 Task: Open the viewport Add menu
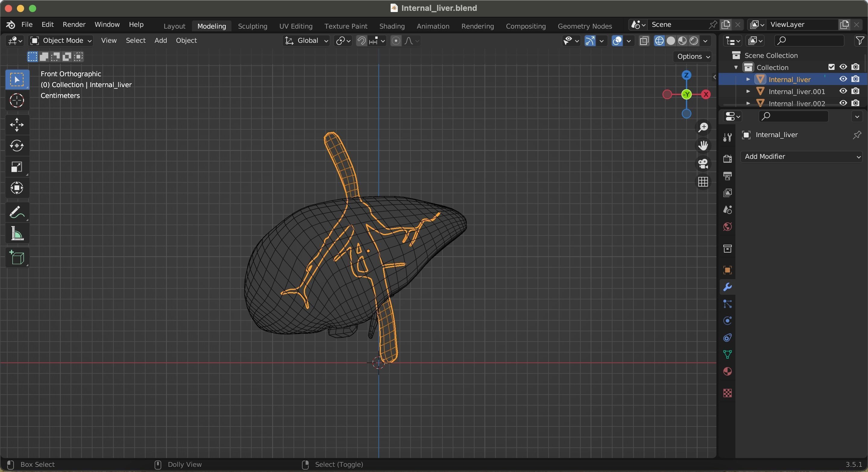161,40
